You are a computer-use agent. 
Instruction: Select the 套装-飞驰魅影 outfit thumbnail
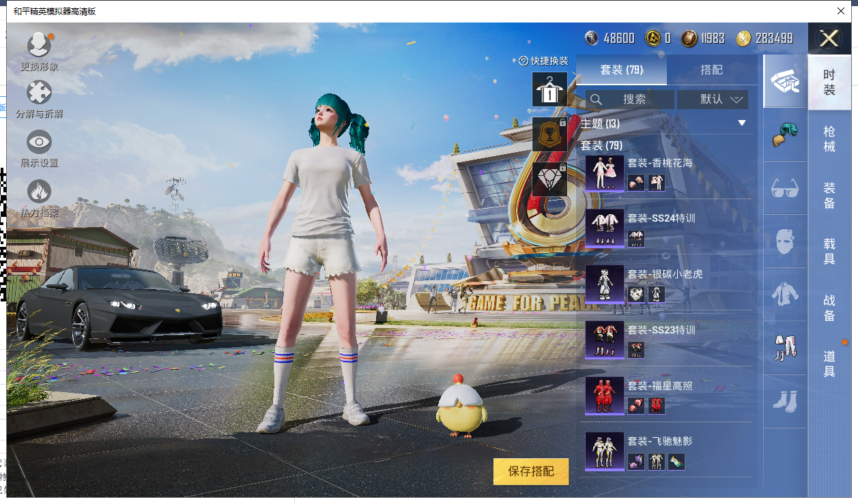605,451
